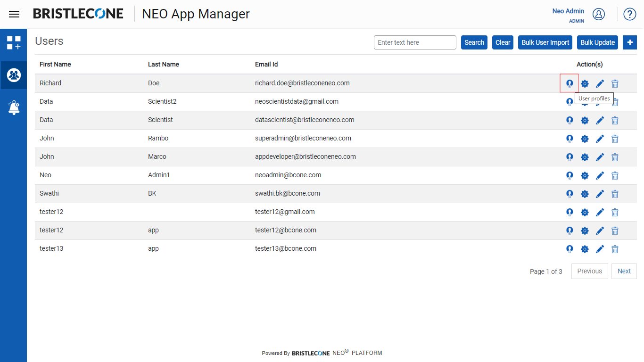
Task: Delete the John Marco user
Action: 615,157
